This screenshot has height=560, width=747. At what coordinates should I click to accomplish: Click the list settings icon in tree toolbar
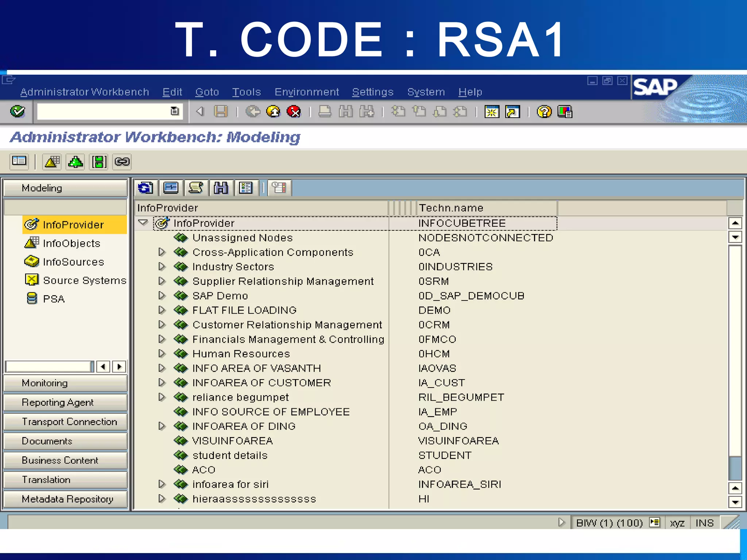(x=246, y=188)
